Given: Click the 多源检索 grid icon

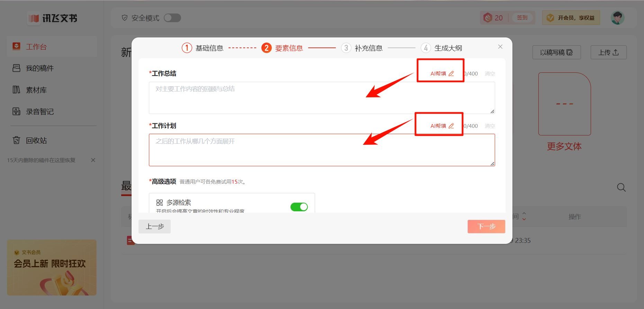Looking at the screenshot, I should click(x=160, y=203).
